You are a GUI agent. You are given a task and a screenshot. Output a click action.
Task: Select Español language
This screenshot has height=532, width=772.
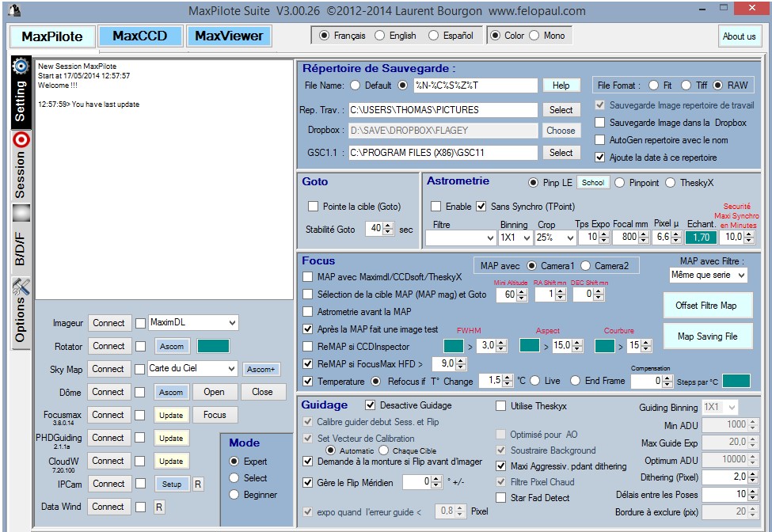[451, 36]
